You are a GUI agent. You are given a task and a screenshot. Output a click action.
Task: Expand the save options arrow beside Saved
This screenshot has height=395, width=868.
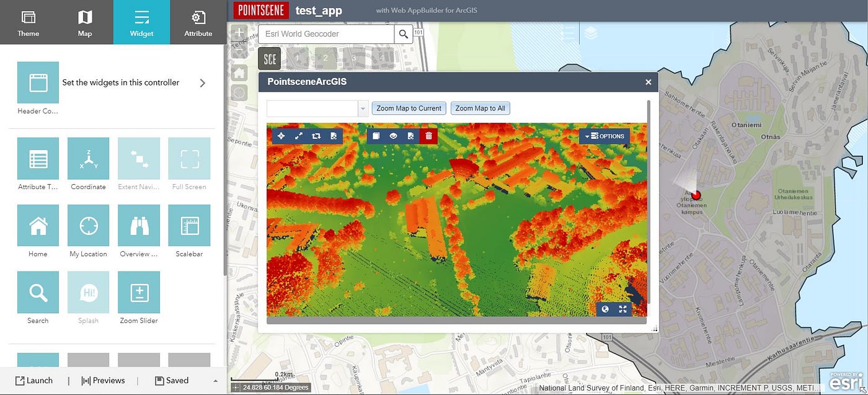point(215,381)
